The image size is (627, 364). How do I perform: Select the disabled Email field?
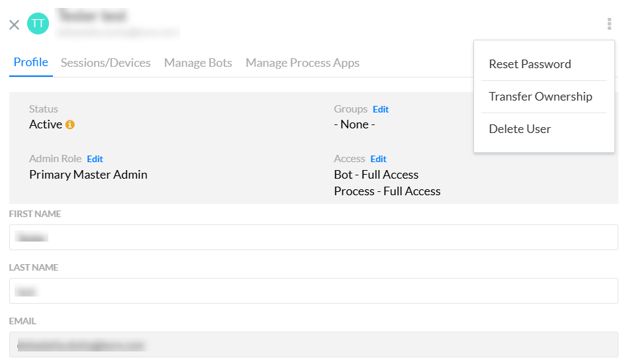(x=313, y=344)
